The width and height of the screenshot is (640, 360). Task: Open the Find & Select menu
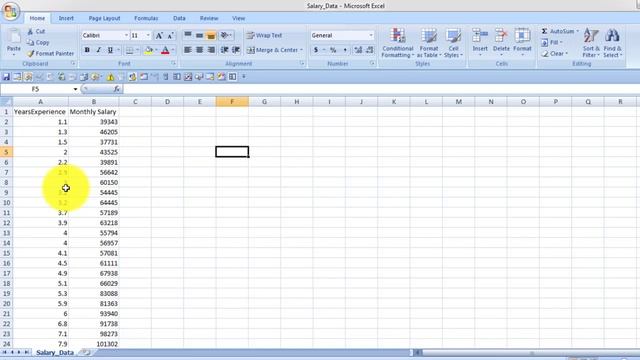pyautogui.click(x=613, y=43)
